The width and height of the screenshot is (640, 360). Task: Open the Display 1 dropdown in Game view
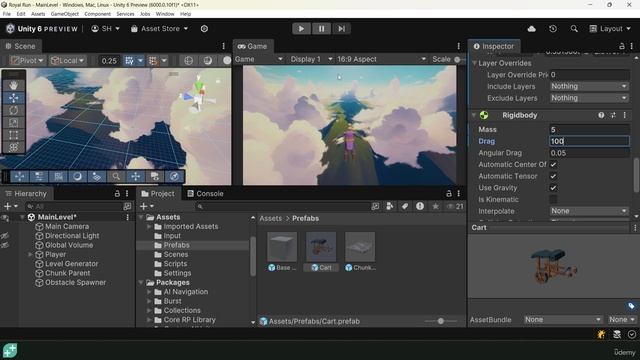(x=311, y=59)
